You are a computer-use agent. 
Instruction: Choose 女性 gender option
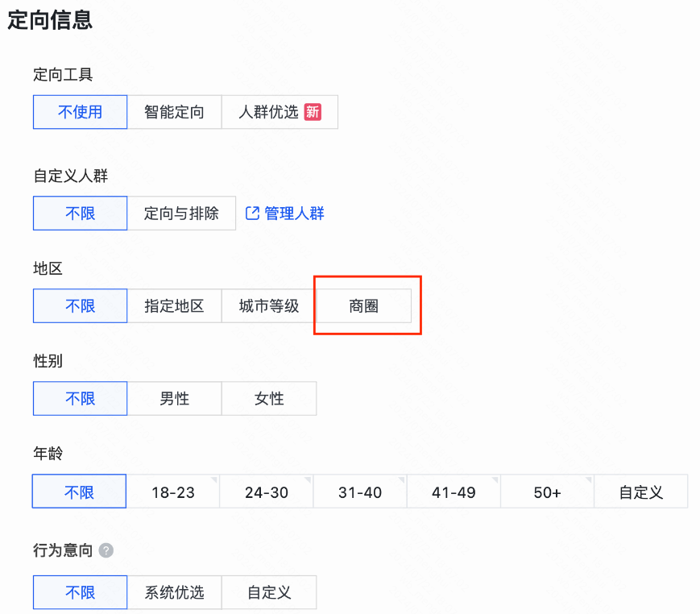[269, 398]
